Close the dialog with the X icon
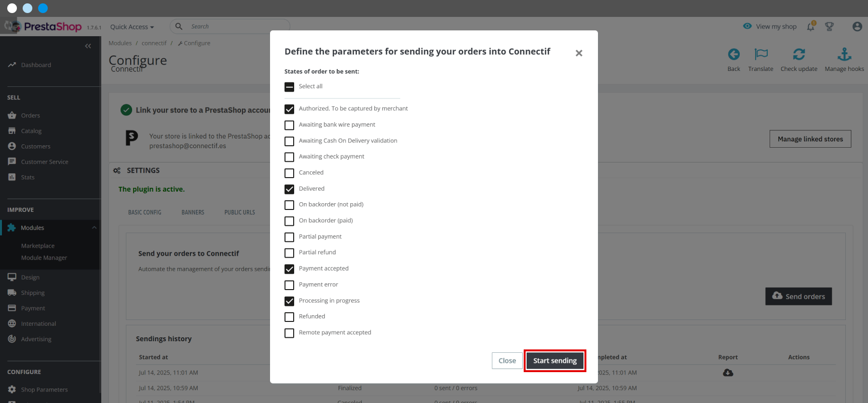 (579, 53)
